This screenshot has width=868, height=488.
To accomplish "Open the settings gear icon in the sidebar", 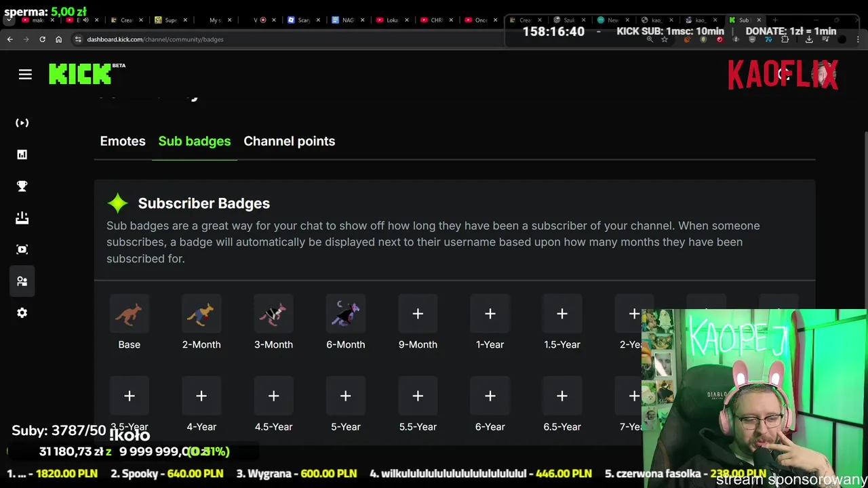I will (x=22, y=312).
